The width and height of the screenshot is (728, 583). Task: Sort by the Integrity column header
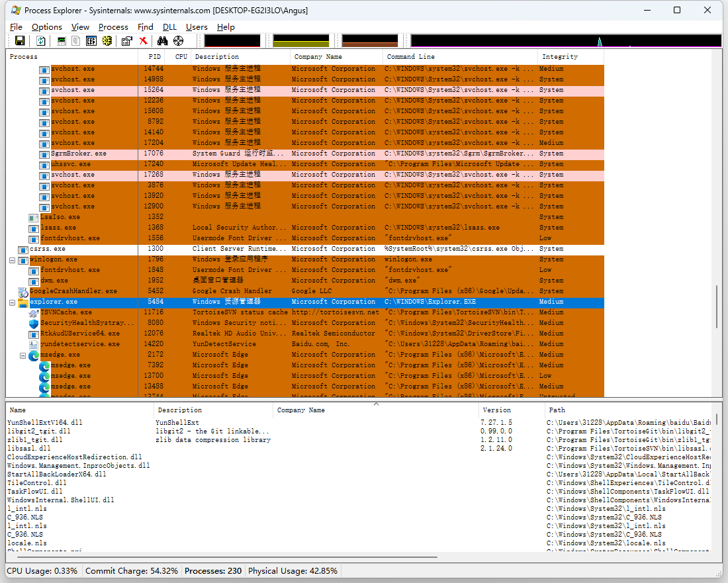point(570,57)
